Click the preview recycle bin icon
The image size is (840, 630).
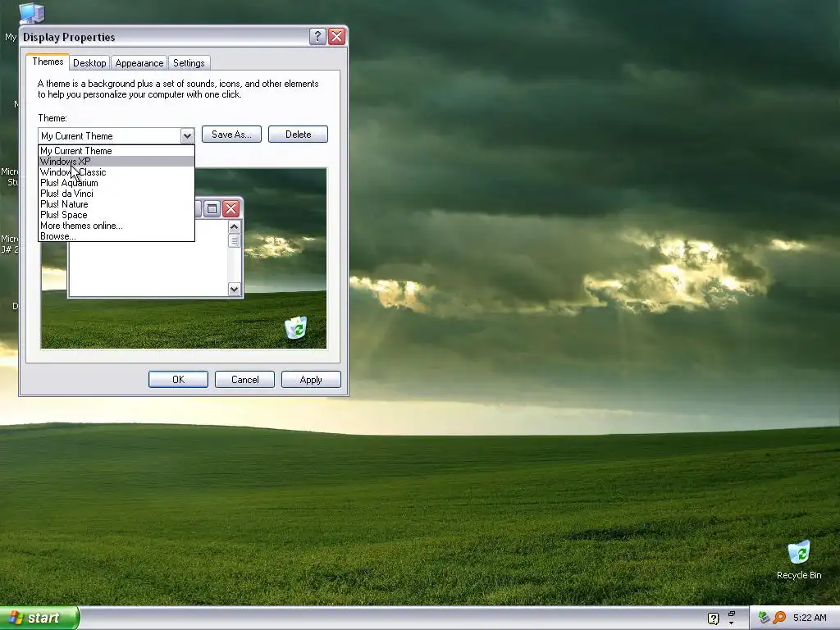pyautogui.click(x=295, y=327)
